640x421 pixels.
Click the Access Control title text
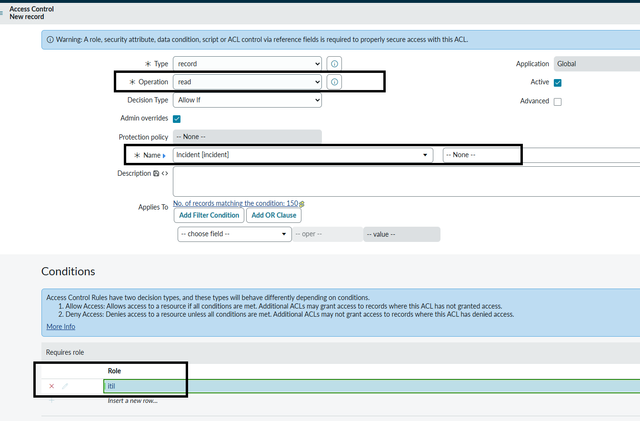32,9
